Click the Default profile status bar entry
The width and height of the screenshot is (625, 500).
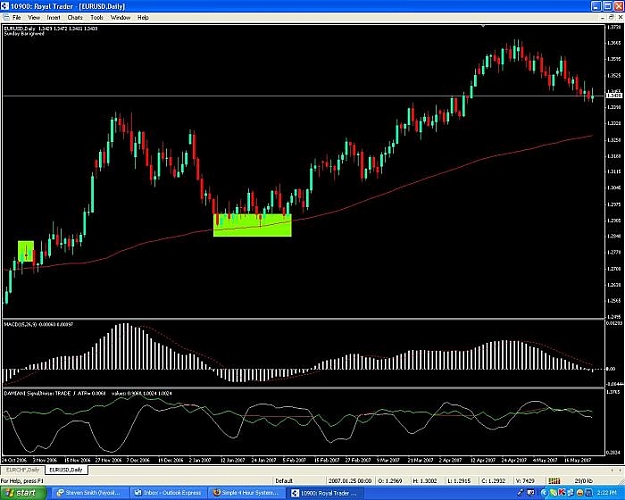click(284, 481)
